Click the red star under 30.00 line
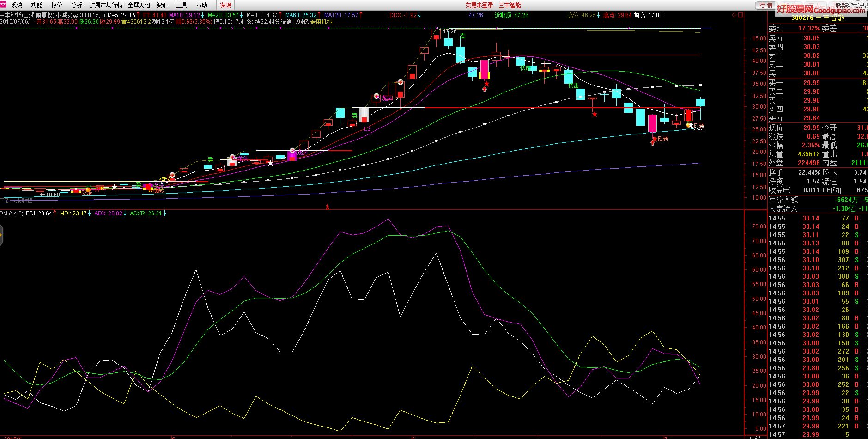The image size is (868, 439). [x=595, y=114]
